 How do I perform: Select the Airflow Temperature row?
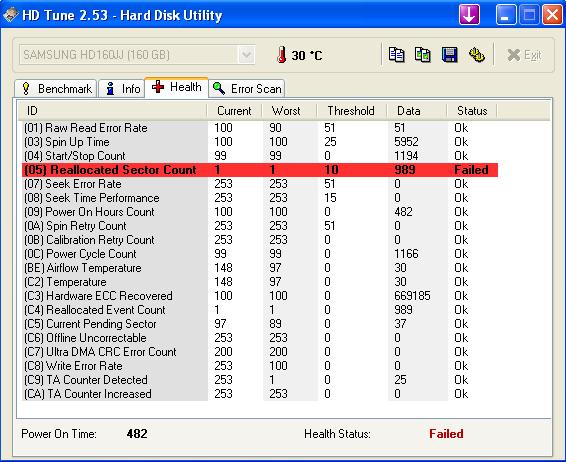260,268
